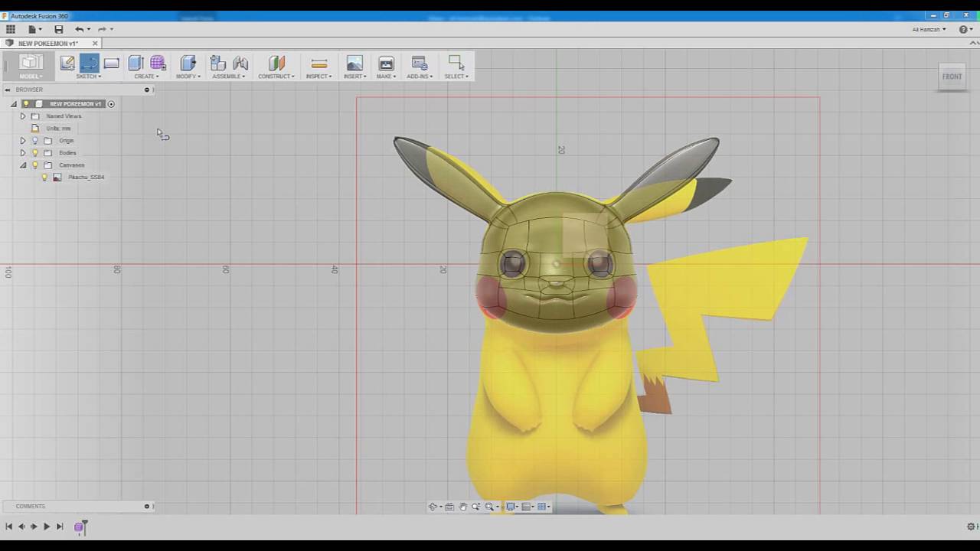Click the Select tool icon

click(456, 63)
